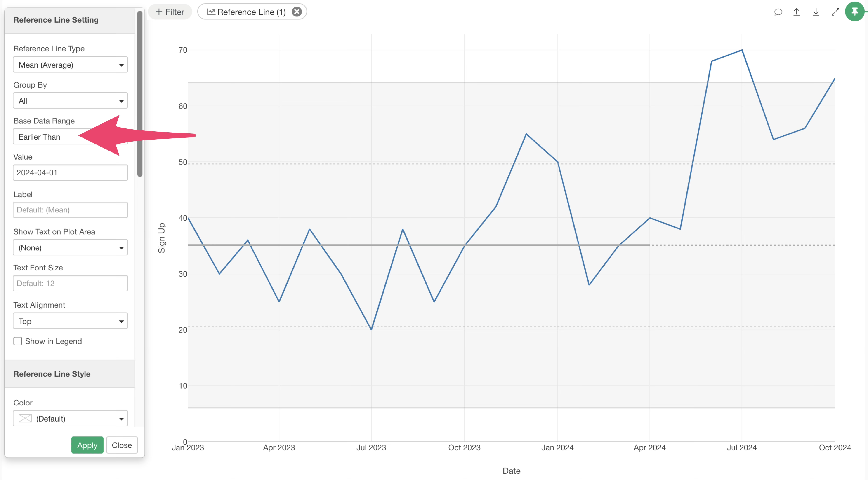Click into the Label text field
Screen dimensions: 868x480
[70, 210]
